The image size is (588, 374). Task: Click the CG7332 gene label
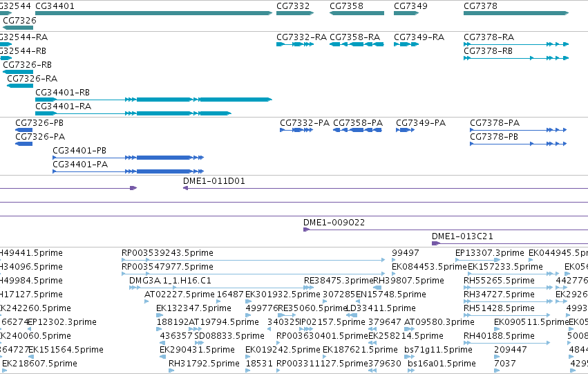pos(293,6)
